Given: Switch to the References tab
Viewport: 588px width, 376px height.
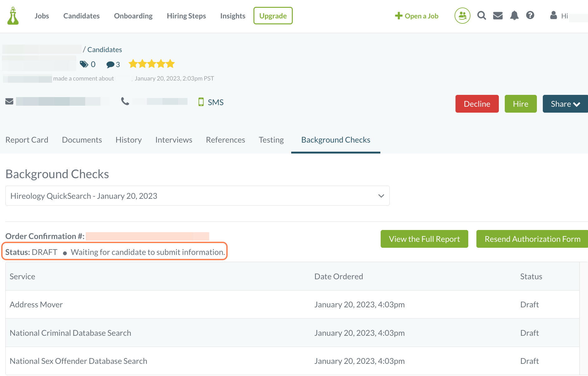Looking at the screenshot, I should pyautogui.click(x=225, y=140).
